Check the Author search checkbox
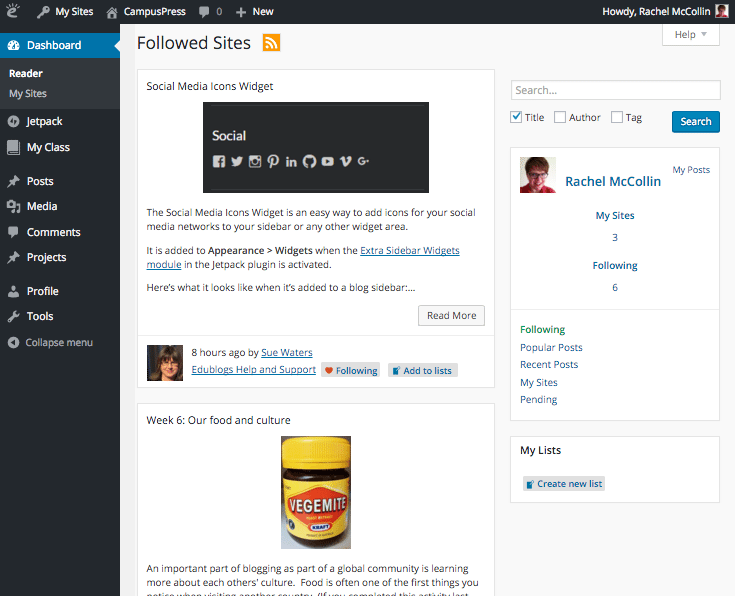The image size is (735, 596). click(560, 117)
